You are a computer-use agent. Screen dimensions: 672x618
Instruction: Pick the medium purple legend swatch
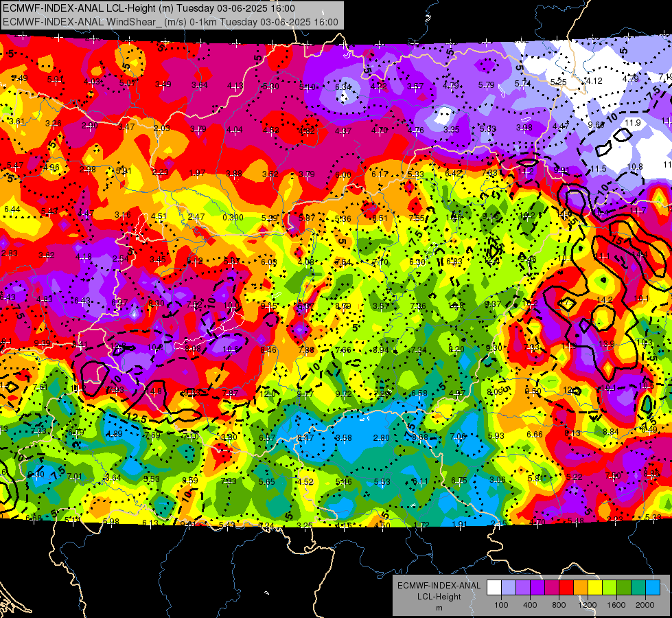pos(523,588)
